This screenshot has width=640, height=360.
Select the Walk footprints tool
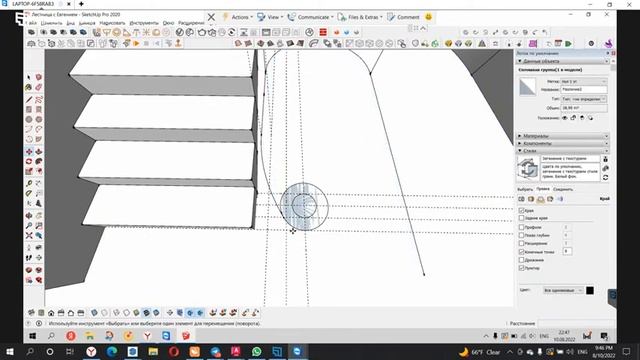click(29, 258)
